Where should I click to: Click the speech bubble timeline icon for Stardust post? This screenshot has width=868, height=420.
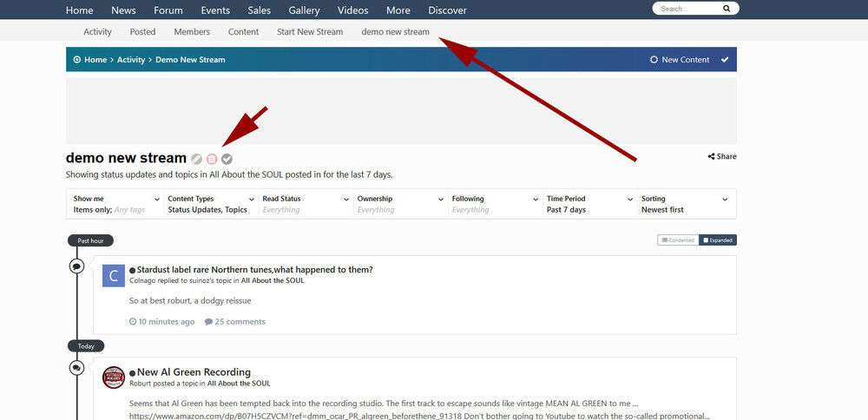76,266
